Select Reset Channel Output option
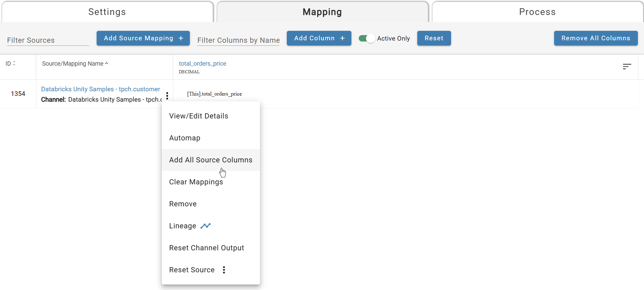This screenshot has width=644, height=290. [207, 248]
